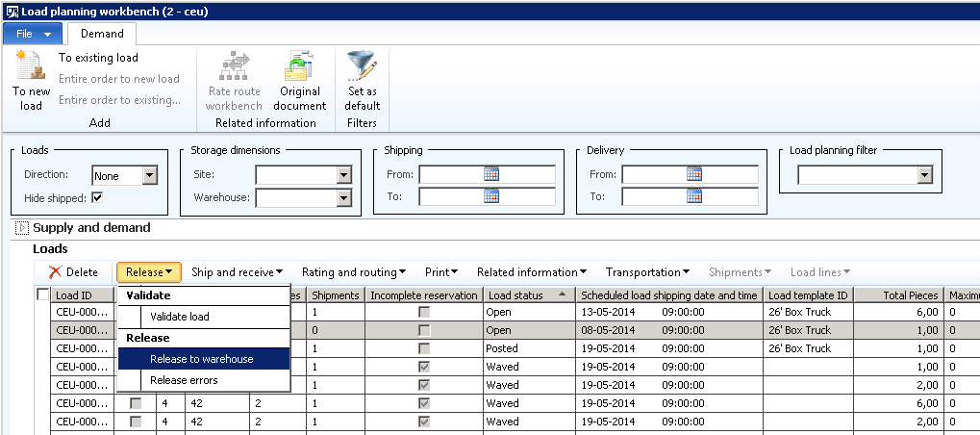Toggle Incomplete reservation checkbox in first row

click(424, 313)
